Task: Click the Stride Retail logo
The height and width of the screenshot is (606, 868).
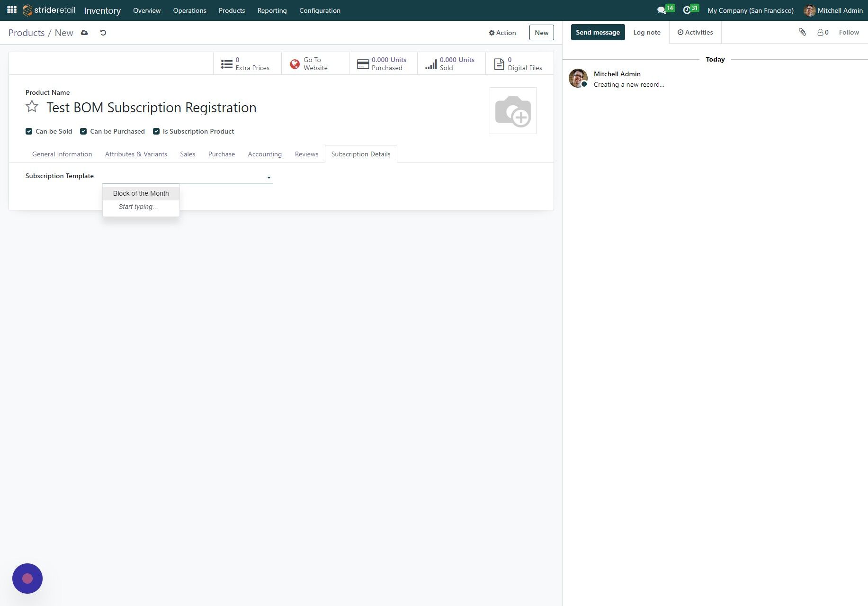Action: 49,10
